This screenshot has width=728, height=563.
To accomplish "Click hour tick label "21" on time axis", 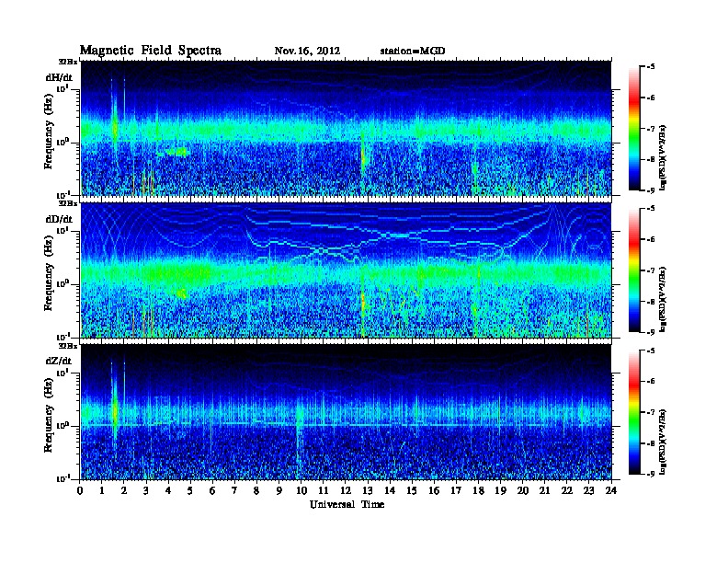I will [545, 490].
